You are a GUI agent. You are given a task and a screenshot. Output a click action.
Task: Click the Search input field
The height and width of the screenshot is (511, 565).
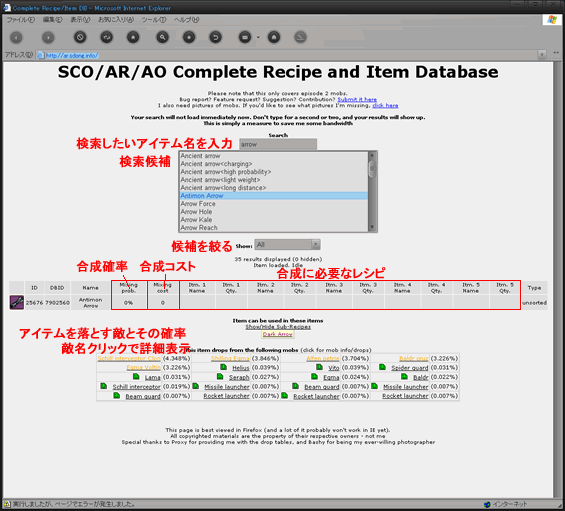click(278, 145)
